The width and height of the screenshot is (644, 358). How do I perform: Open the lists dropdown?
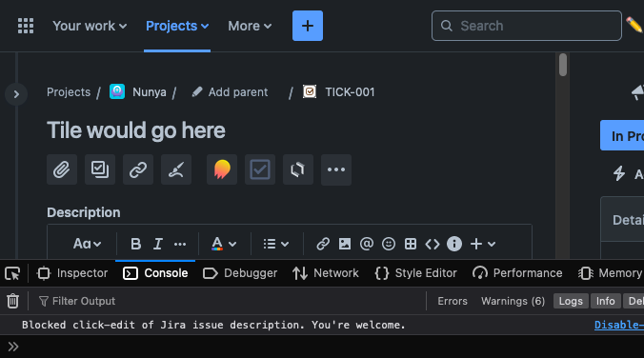[x=275, y=244]
